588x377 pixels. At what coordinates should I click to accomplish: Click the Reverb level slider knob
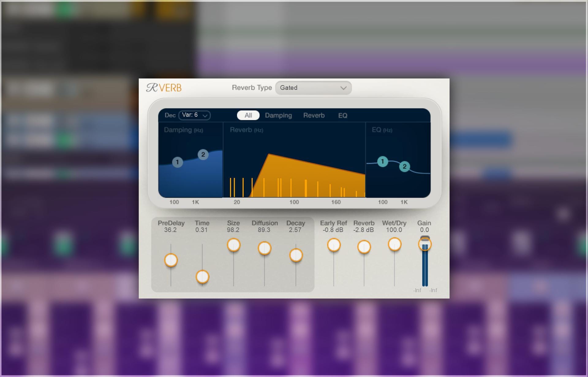pos(364,247)
